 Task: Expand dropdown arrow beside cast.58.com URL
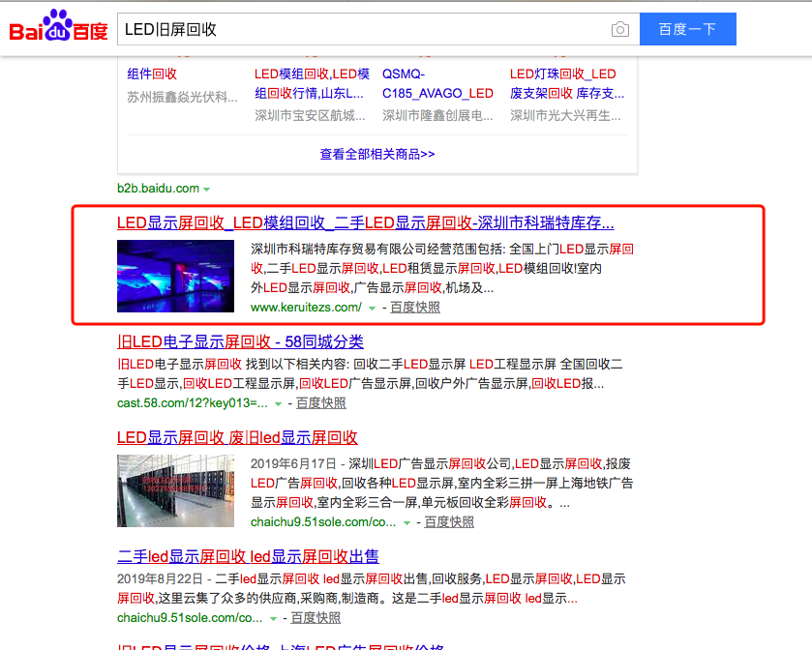tap(278, 404)
